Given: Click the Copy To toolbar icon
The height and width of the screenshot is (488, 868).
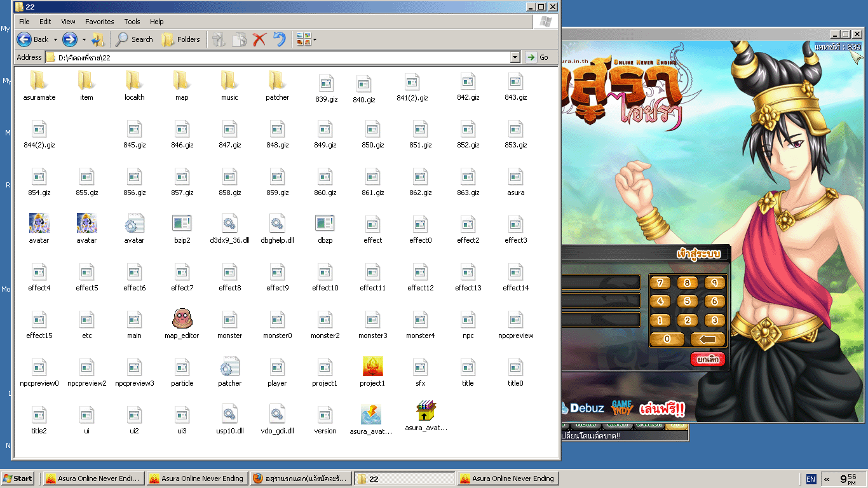Looking at the screenshot, I should pyautogui.click(x=239, y=39).
